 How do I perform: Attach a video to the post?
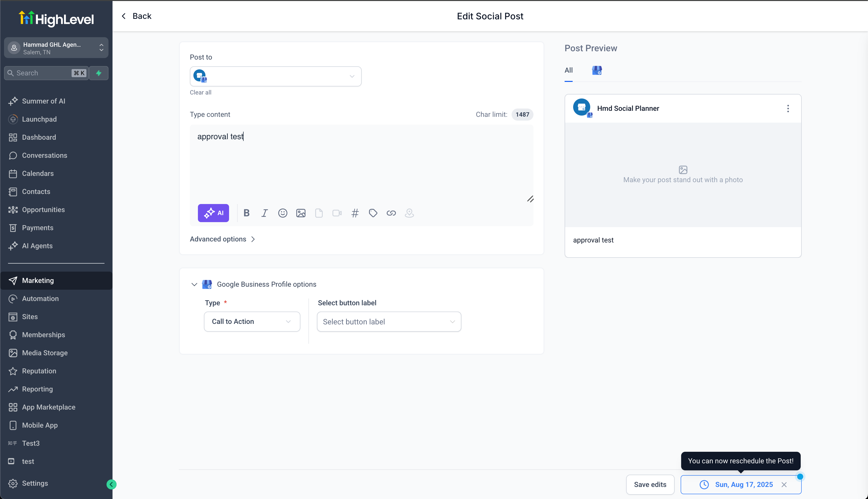337,213
